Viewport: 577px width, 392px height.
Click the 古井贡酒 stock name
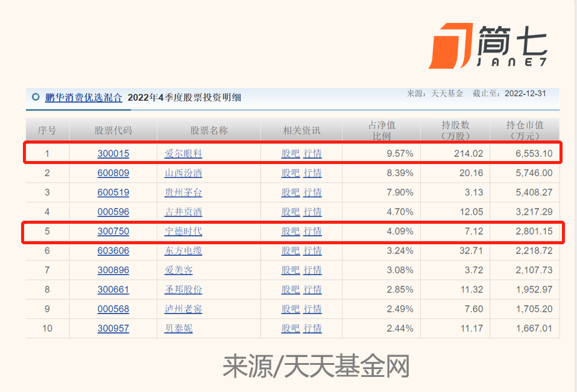click(183, 212)
